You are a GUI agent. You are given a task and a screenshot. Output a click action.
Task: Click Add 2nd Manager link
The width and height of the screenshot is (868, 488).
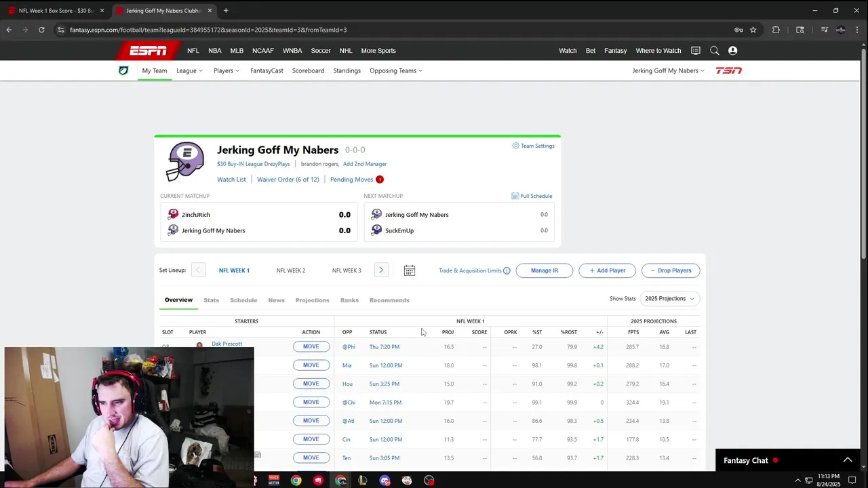tap(365, 164)
